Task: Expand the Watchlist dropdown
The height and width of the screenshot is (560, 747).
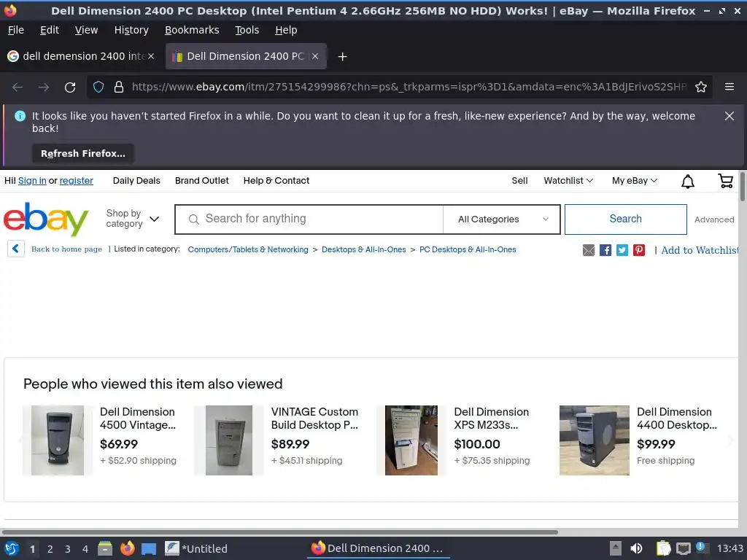Action: point(568,181)
